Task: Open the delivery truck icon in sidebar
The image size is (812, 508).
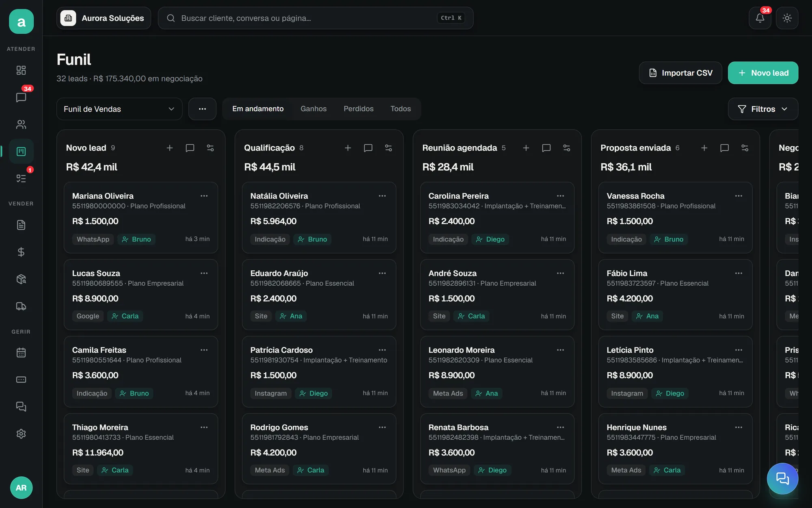Action: pos(21,306)
